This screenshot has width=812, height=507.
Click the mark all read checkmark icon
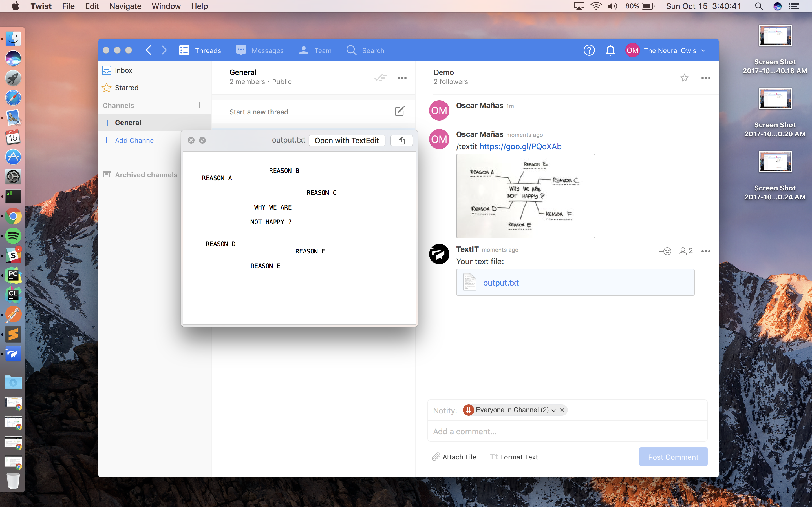pyautogui.click(x=381, y=78)
